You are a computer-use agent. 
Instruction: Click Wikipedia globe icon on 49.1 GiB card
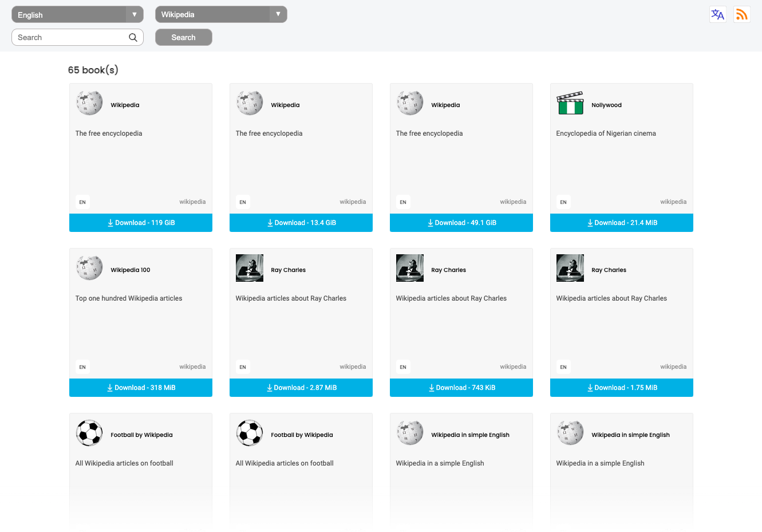click(x=410, y=103)
